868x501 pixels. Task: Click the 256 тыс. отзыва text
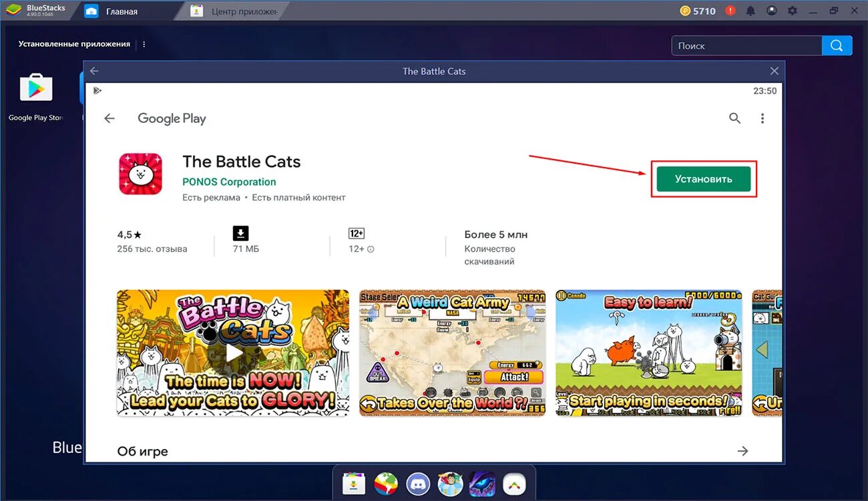(x=152, y=249)
